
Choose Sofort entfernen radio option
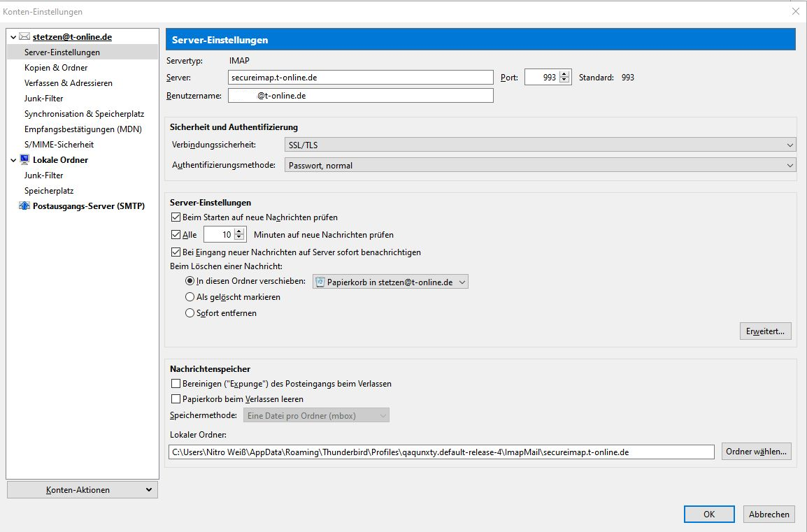(x=190, y=313)
